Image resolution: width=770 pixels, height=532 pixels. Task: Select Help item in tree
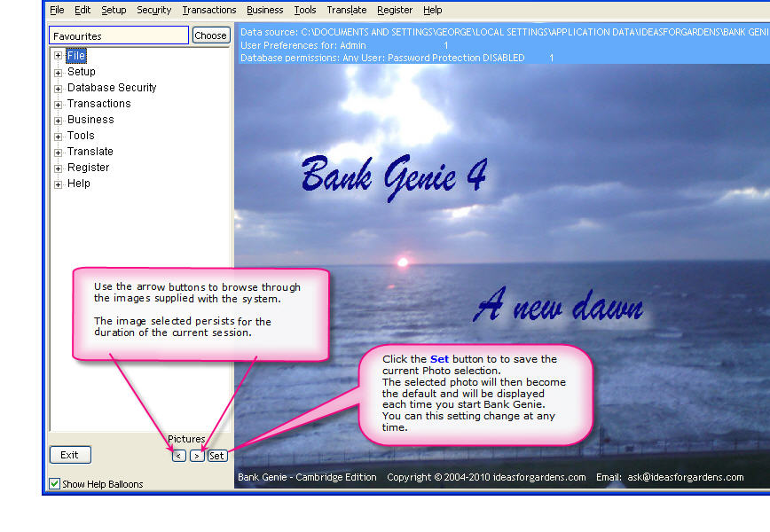coord(79,183)
